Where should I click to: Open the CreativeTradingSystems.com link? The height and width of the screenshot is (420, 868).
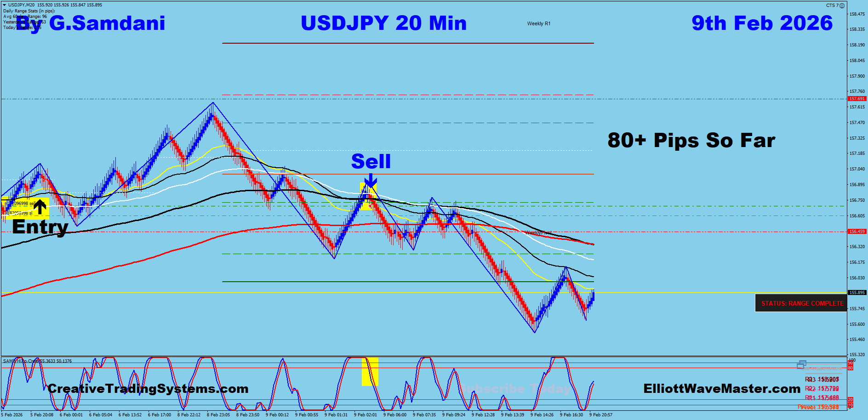pos(148,389)
